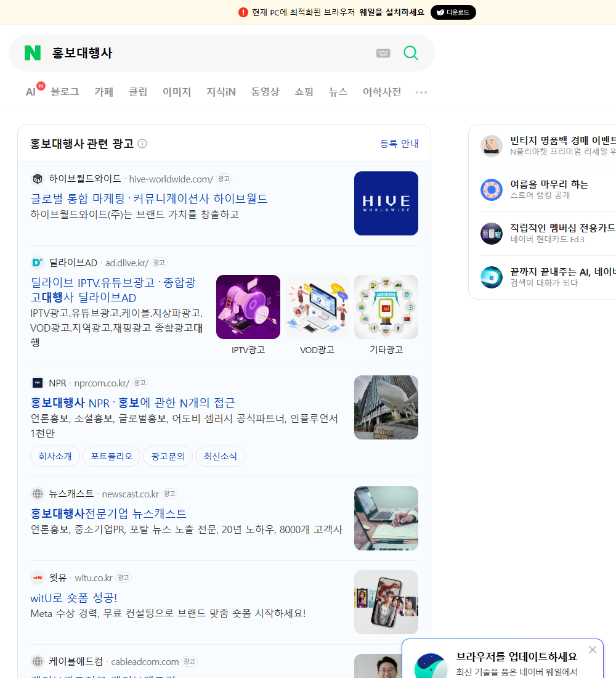Click the witU phone thumbnail

[386, 602]
